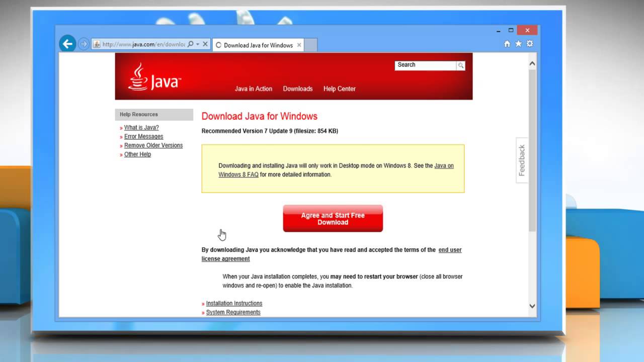The image size is (644, 362).
Task: Open the Feedback side tab
Action: [522, 160]
